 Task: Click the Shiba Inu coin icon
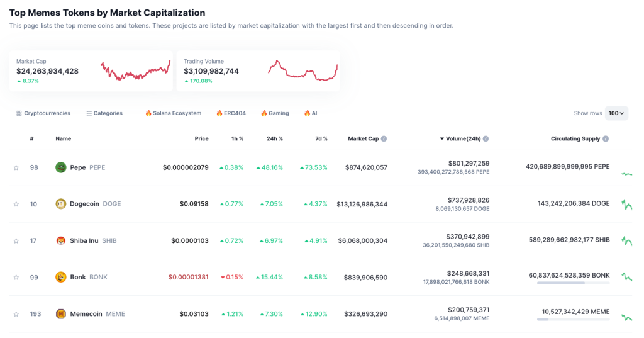pyautogui.click(x=61, y=240)
